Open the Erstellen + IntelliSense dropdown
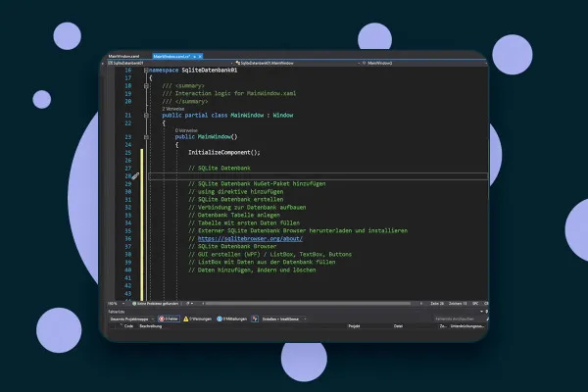 284,318
